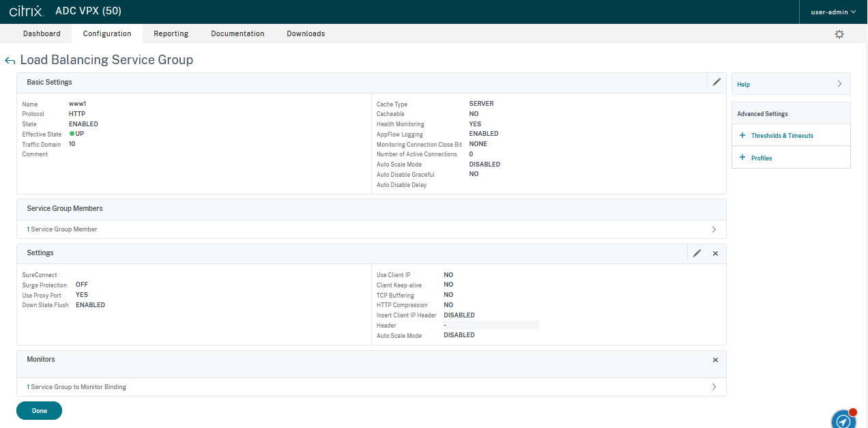The width and height of the screenshot is (868, 428).
Task: Switch to the Reporting tab
Action: pyautogui.click(x=171, y=33)
